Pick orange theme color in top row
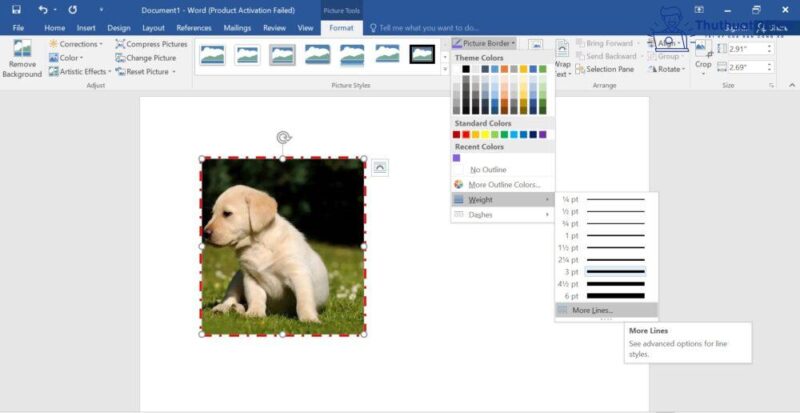800x413 pixels. (504, 69)
